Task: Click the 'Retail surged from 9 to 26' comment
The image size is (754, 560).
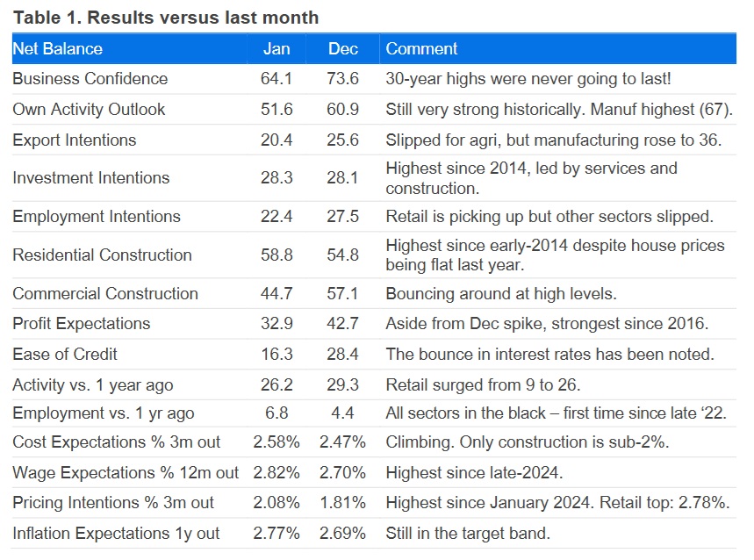Action: tap(482, 385)
